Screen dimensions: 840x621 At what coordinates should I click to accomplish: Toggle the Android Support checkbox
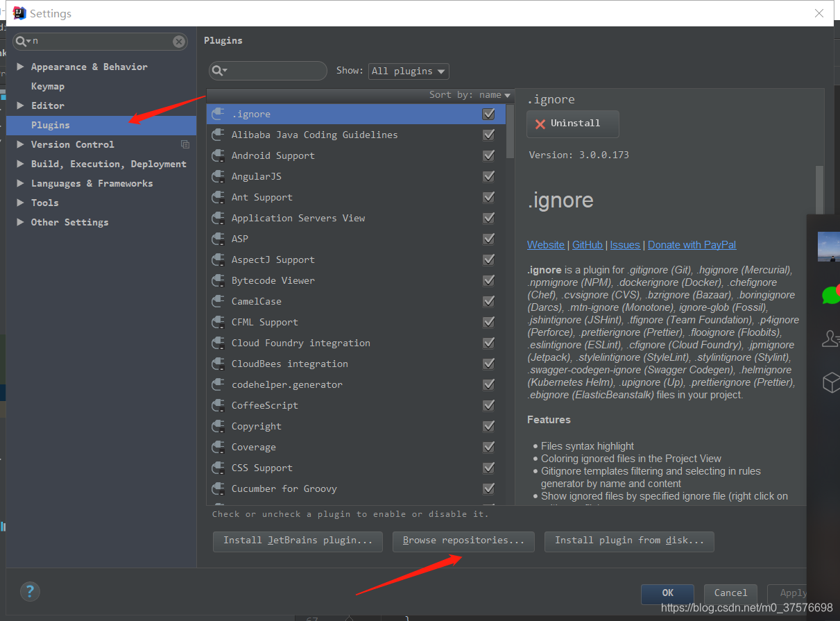(488, 155)
